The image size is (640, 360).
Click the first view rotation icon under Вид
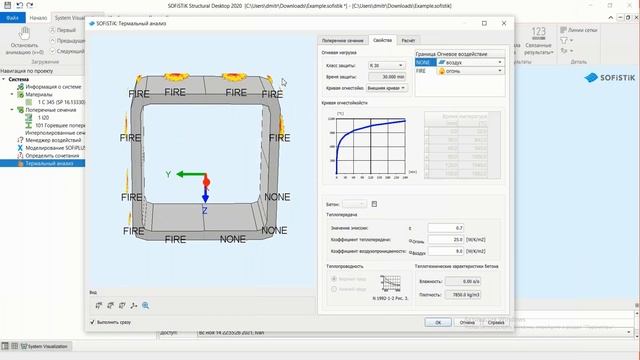point(98,305)
